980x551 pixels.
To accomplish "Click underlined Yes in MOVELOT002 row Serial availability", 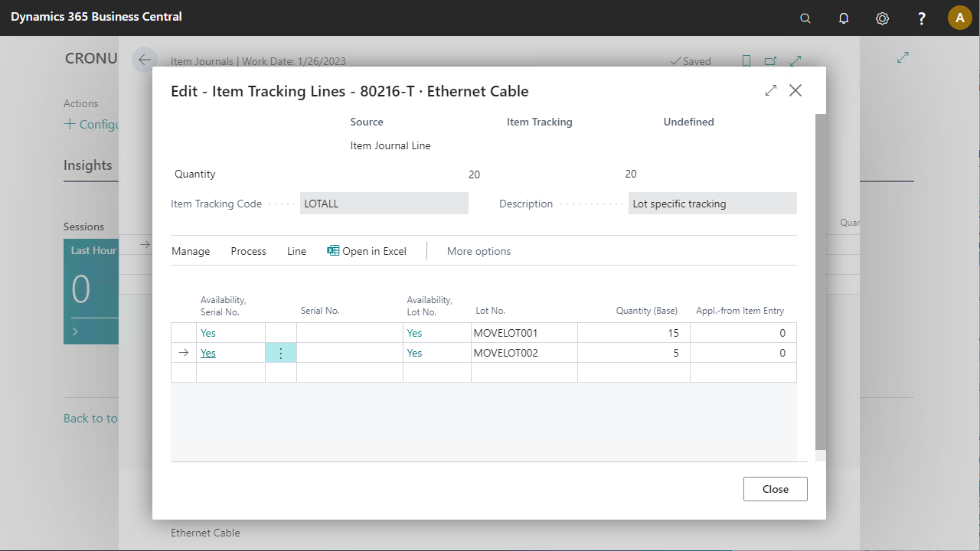I will tap(208, 353).
